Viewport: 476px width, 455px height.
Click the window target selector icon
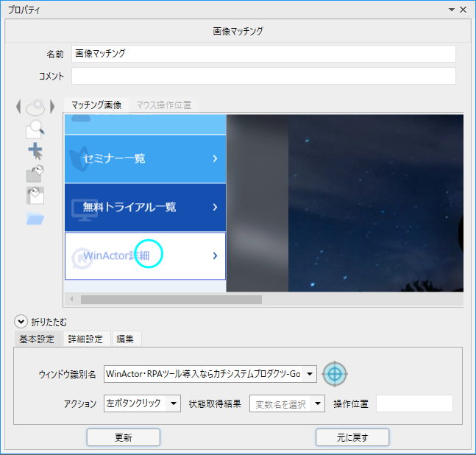pos(335,374)
